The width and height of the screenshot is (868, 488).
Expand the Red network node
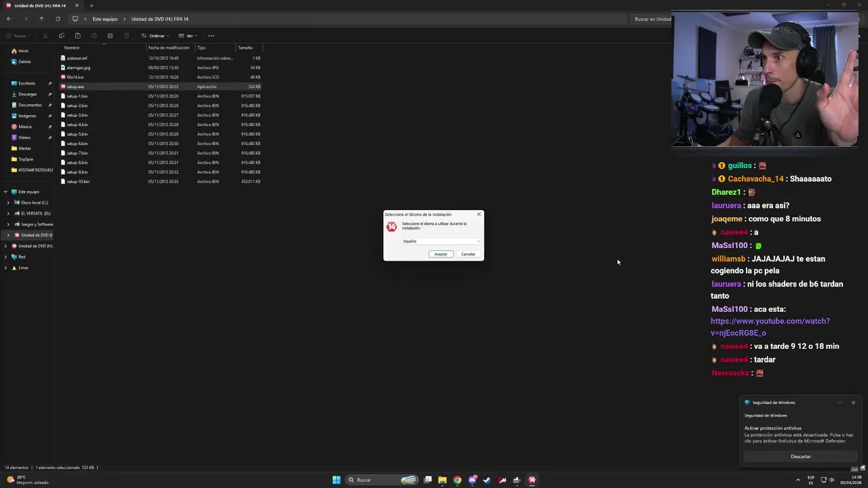pos(5,257)
